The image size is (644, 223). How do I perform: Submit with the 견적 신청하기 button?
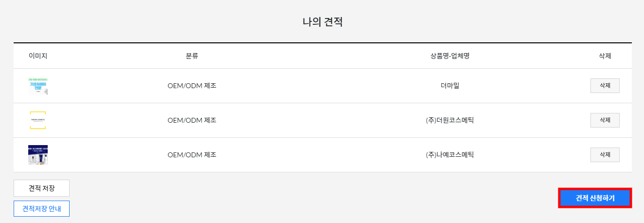595,198
